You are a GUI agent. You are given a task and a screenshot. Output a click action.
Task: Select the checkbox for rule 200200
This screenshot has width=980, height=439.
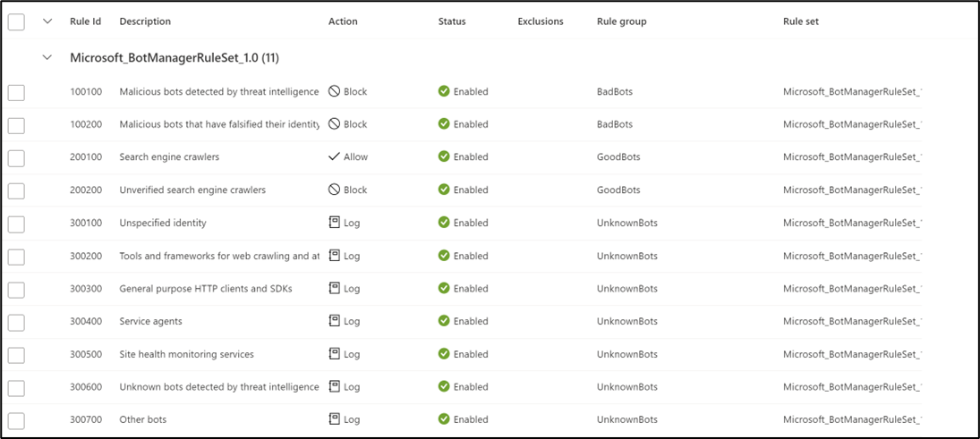pos(16,190)
